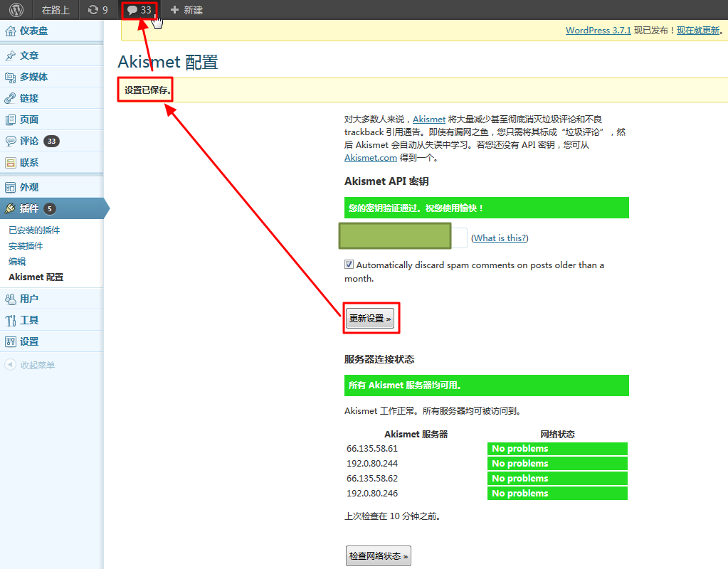Click the 您的密钥验证通过 green banner

487,208
